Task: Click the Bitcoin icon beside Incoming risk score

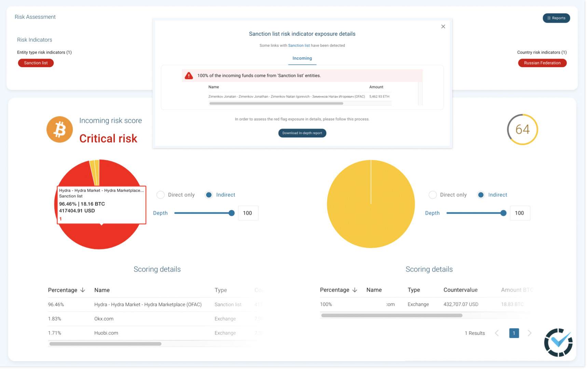Action: (x=59, y=129)
